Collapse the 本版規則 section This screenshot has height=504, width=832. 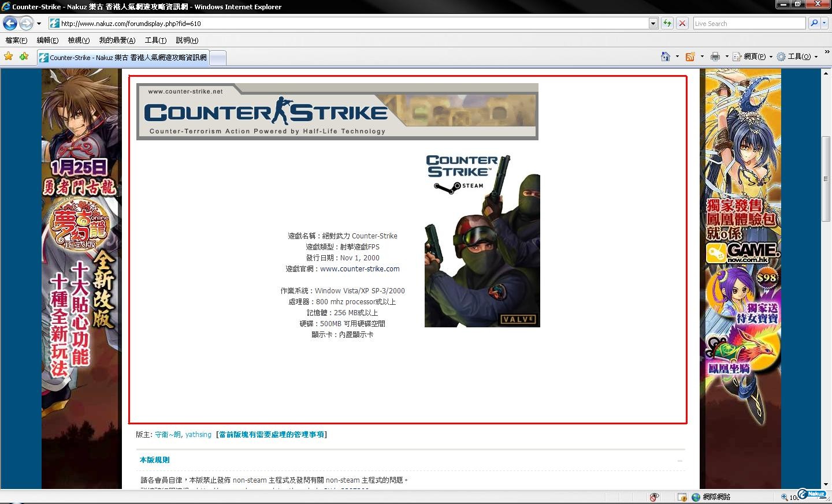click(679, 461)
